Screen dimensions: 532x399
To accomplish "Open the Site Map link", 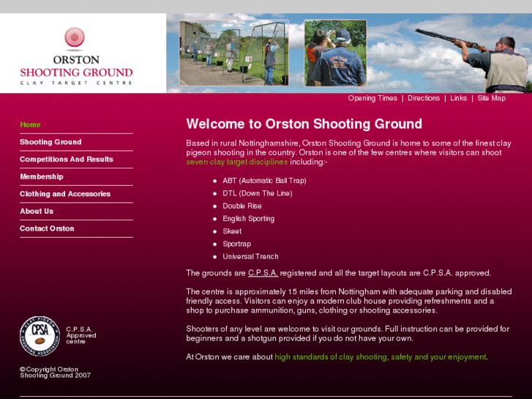I will 491,98.
